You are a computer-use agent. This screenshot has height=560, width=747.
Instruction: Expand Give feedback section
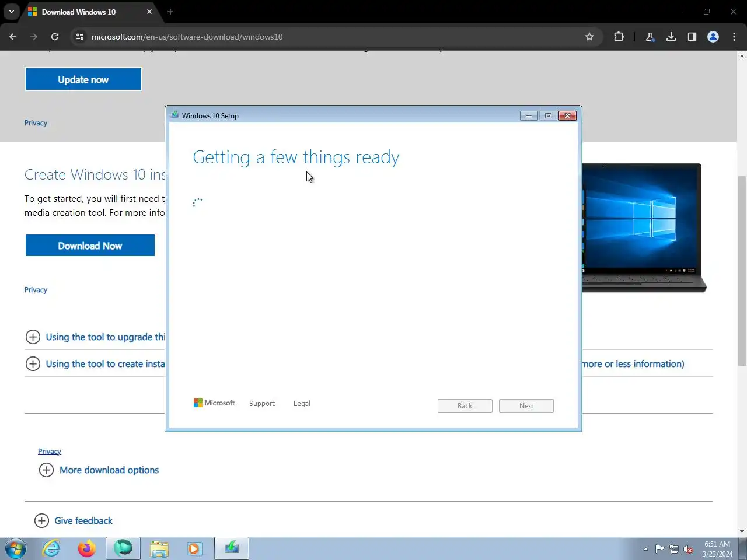pyautogui.click(x=74, y=521)
